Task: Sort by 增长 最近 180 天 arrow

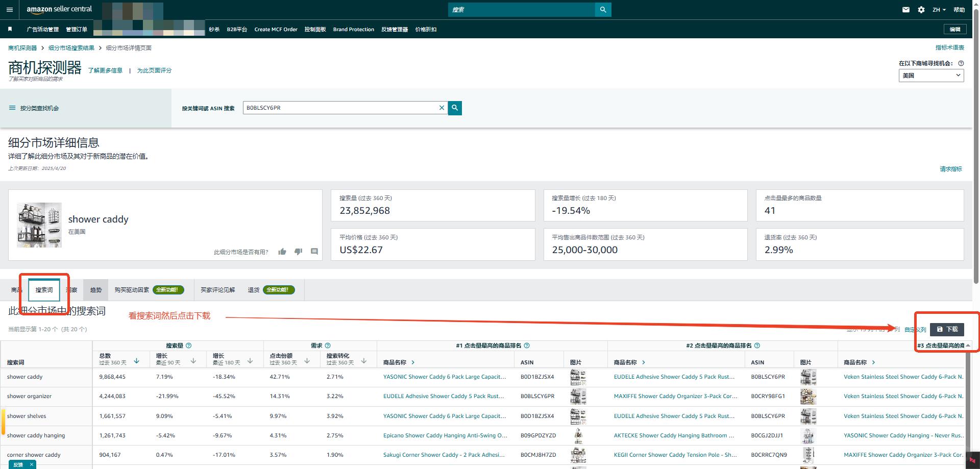Action: 250,361
